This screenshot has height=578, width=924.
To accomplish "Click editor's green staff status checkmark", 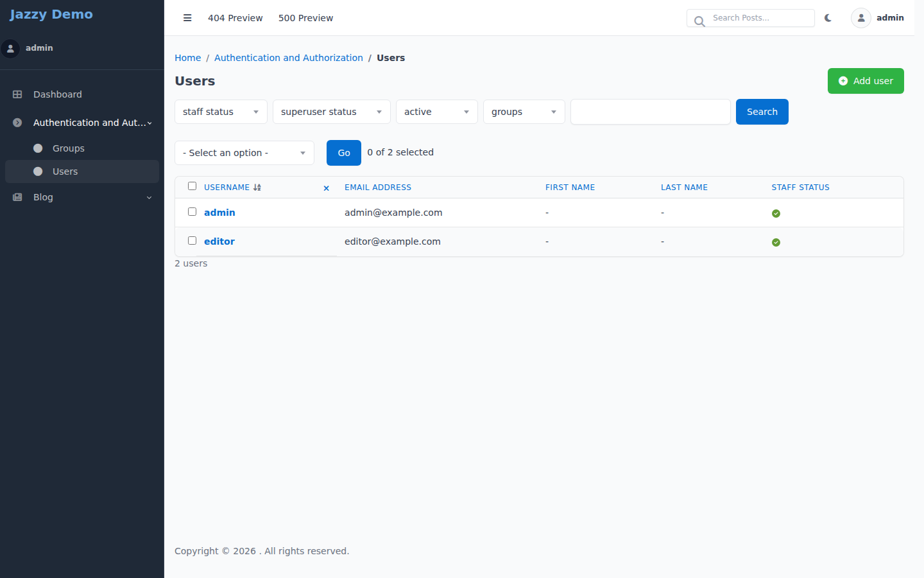I will pyautogui.click(x=776, y=242).
